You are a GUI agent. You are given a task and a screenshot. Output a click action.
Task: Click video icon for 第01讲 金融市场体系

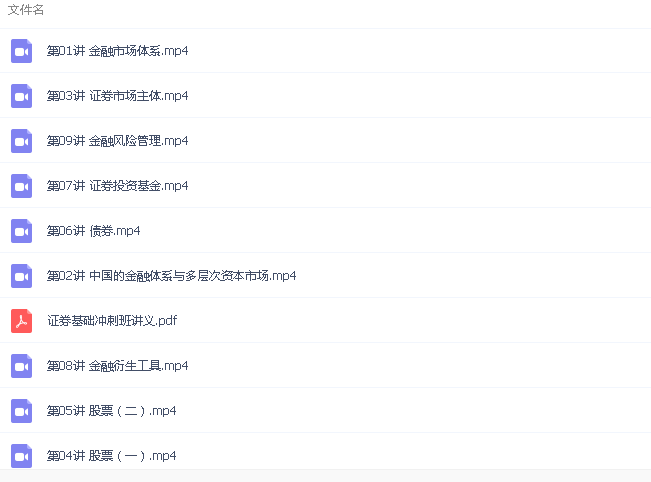tap(22, 51)
